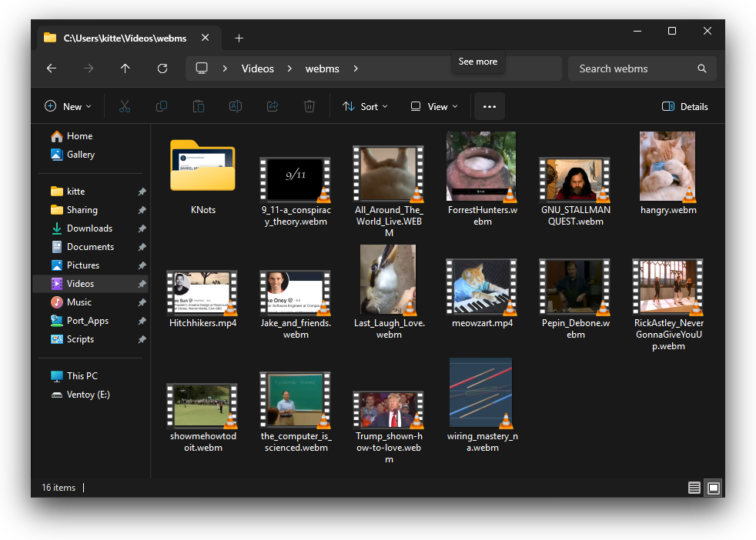This screenshot has width=756, height=540.
Task: Click webms in the breadcrumb path
Action: (x=322, y=69)
